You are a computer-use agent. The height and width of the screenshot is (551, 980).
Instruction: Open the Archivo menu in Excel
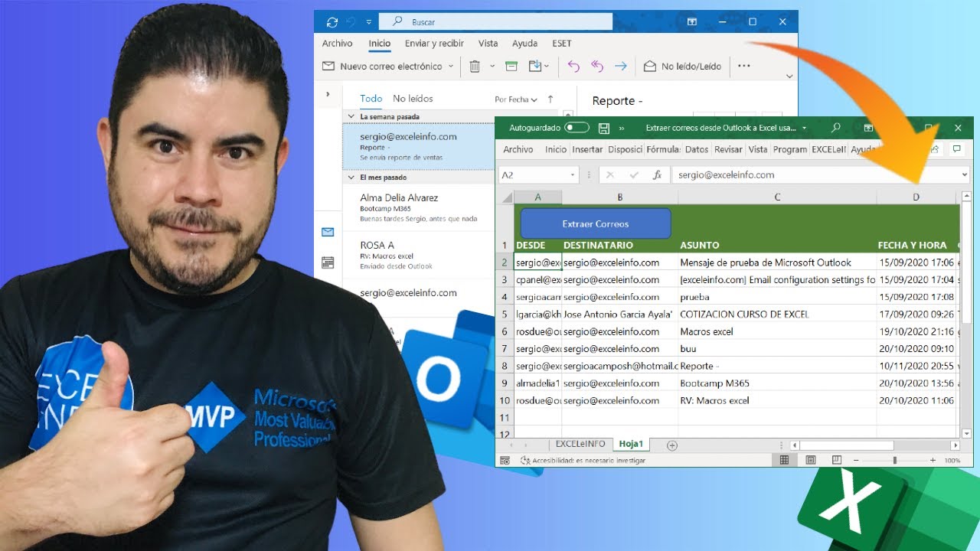point(518,150)
